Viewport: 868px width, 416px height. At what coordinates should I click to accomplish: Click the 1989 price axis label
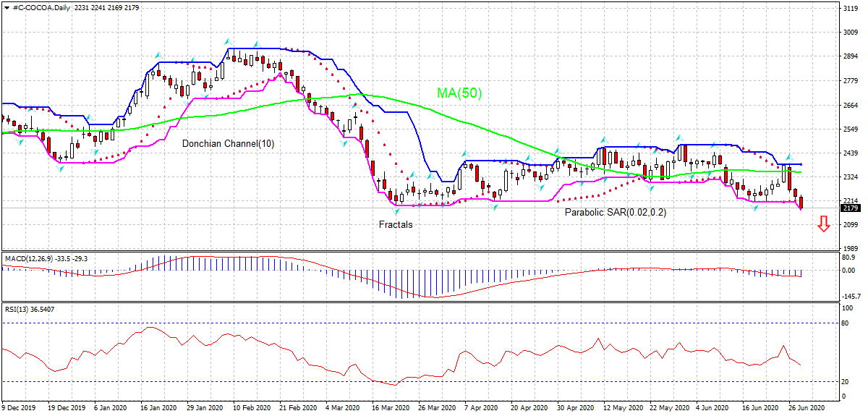coord(851,248)
